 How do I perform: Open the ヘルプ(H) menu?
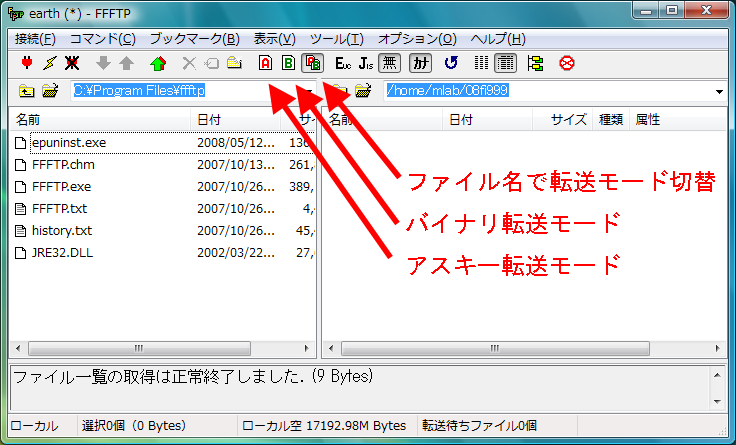(x=498, y=38)
